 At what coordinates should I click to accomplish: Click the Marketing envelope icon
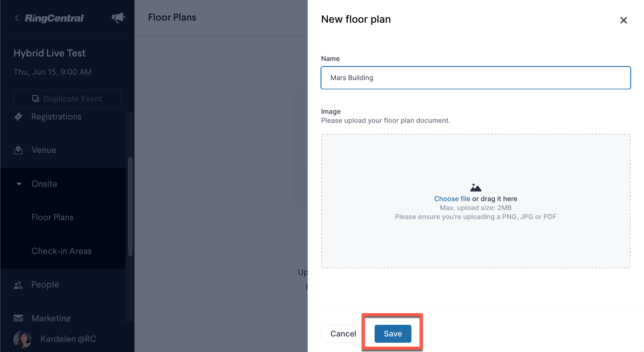(x=18, y=318)
